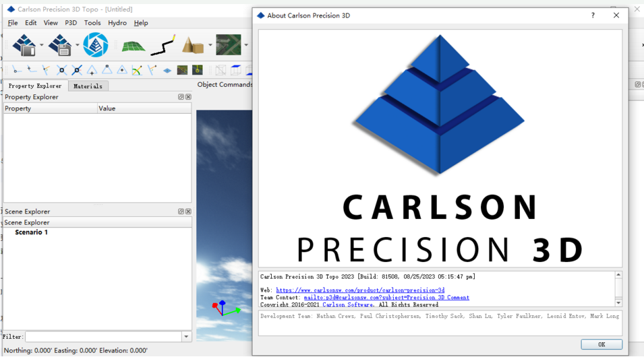The height and width of the screenshot is (357, 644).
Task: Click the XYZ axis gizmo in the viewport
Action: point(225,309)
